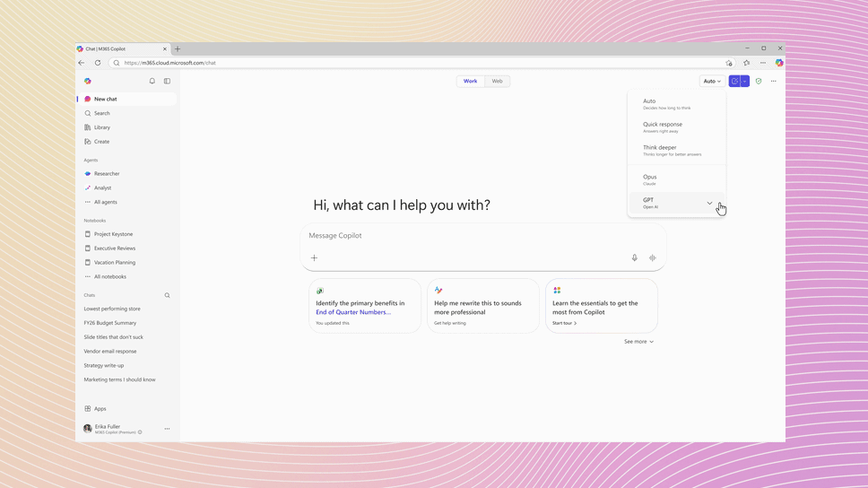Open Erika Fuller account options (three dots)
This screenshot has height=488, width=868.
coord(167,429)
